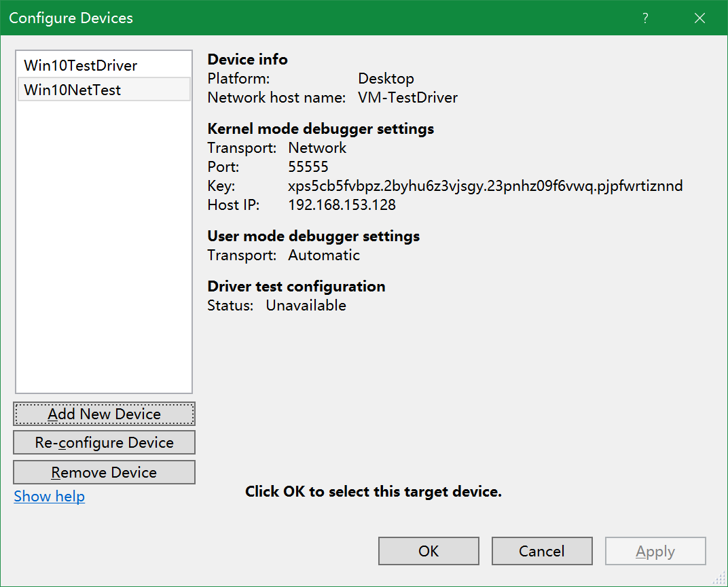Click the Re-configure Device button

[103, 442]
